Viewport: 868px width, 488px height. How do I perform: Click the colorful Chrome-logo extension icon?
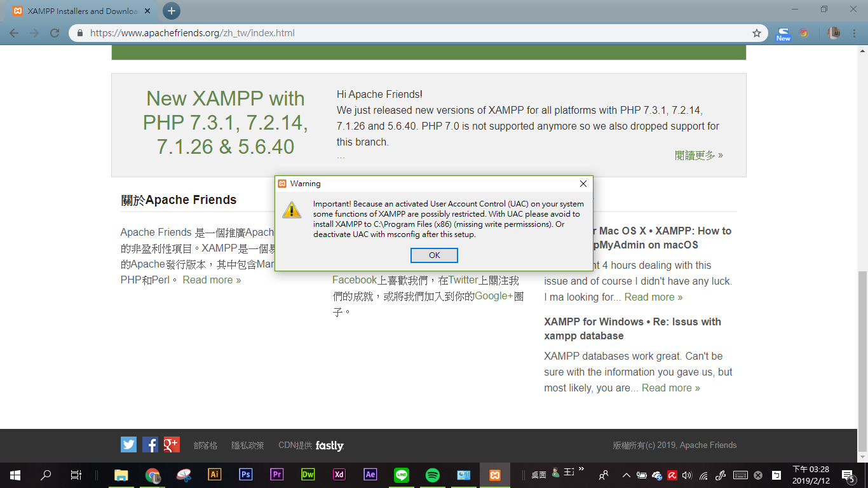coord(804,33)
